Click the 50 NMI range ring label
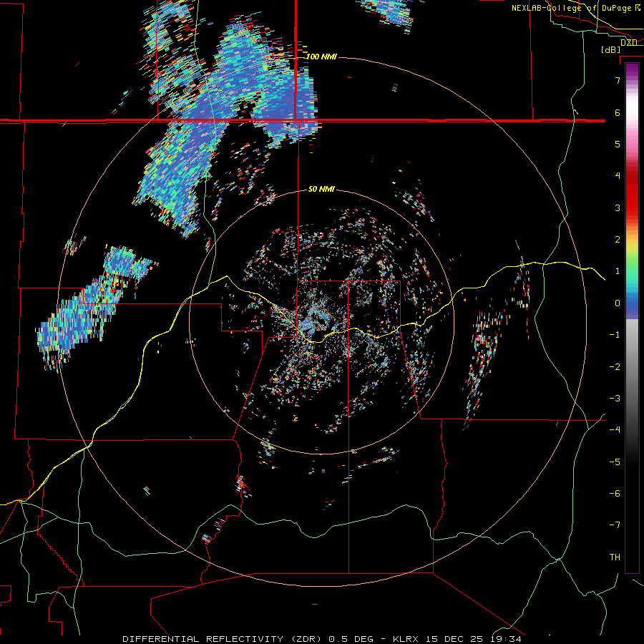644x644 pixels. click(321, 189)
